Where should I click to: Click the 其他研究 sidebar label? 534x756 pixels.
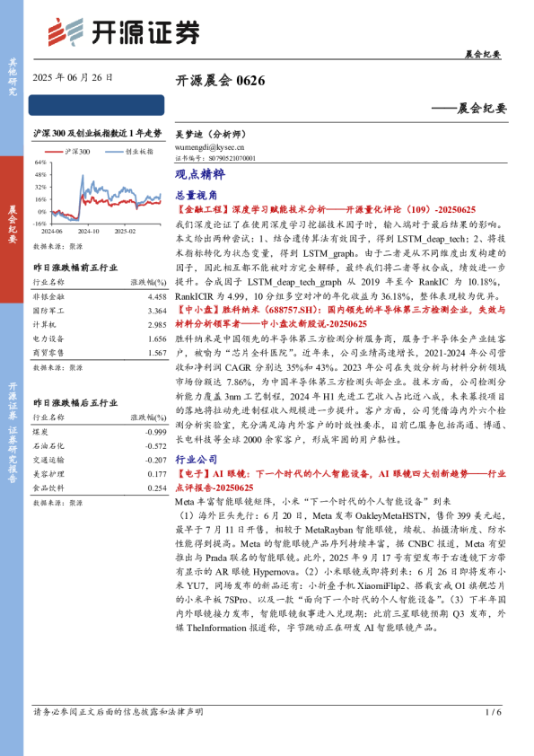point(12,77)
